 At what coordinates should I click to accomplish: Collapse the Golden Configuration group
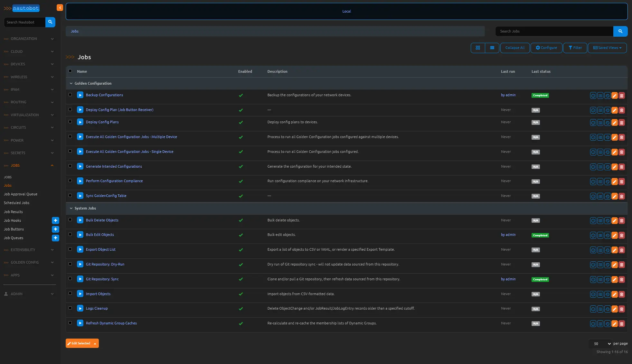[x=71, y=83]
